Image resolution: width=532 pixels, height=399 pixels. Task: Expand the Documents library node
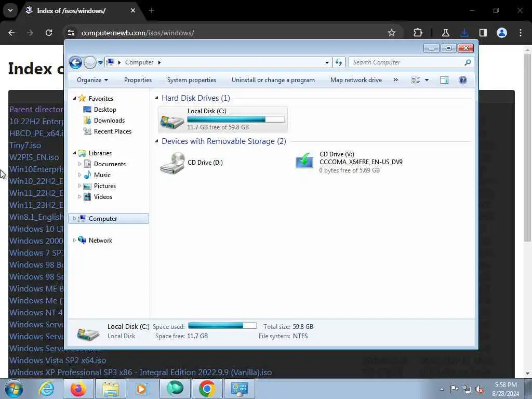(x=79, y=164)
